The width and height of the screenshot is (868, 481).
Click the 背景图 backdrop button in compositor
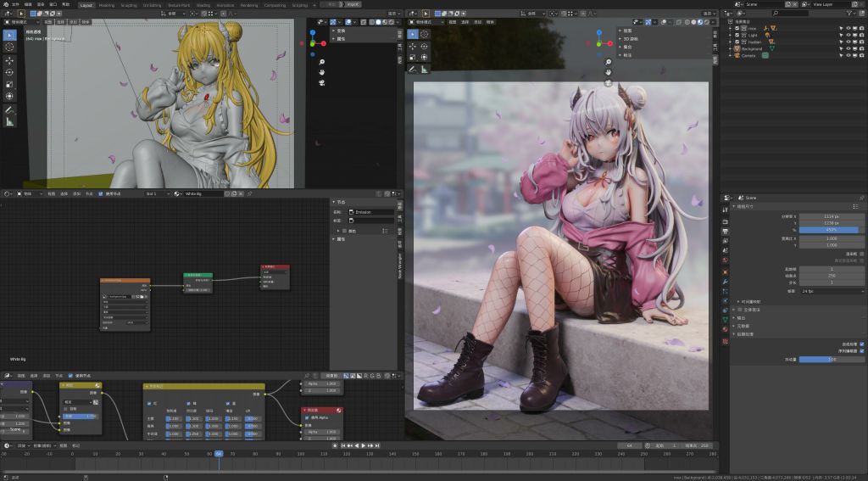coord(331,376)
